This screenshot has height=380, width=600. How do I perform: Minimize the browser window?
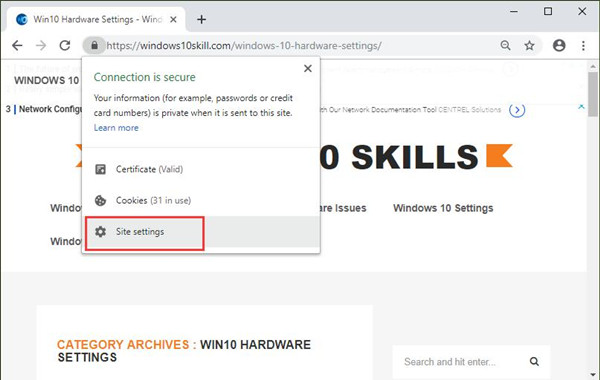(x=514, y=11)
